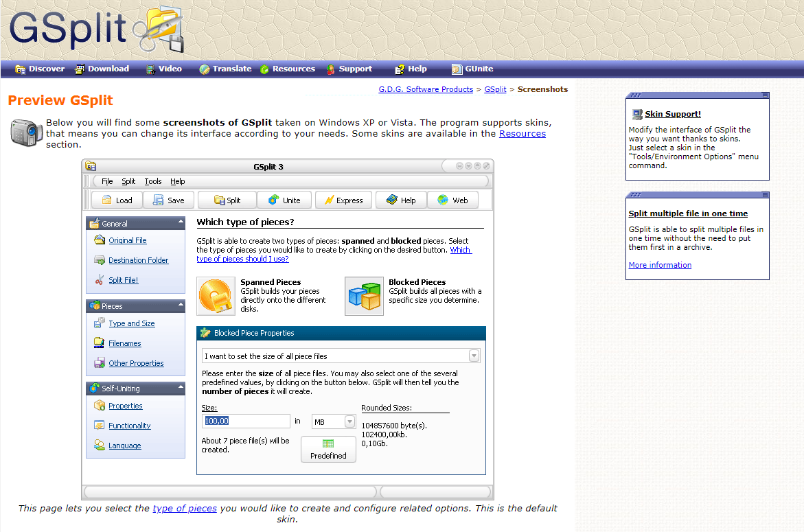Open the Split menu in GSplit
804x532 pixels.
pos(128,181)
